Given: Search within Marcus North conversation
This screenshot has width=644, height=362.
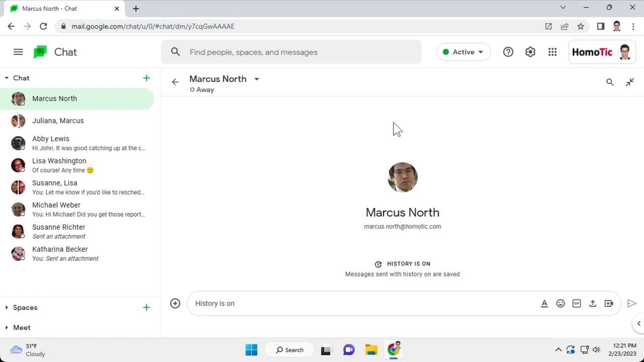Looking at the screenshot, I should (x=610, y=82).
